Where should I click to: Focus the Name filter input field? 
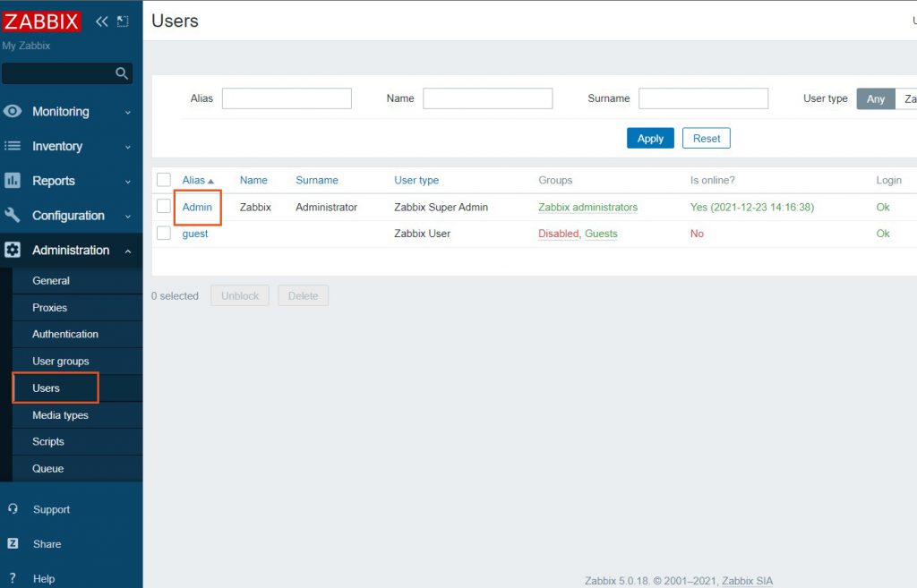click(488, 98)
